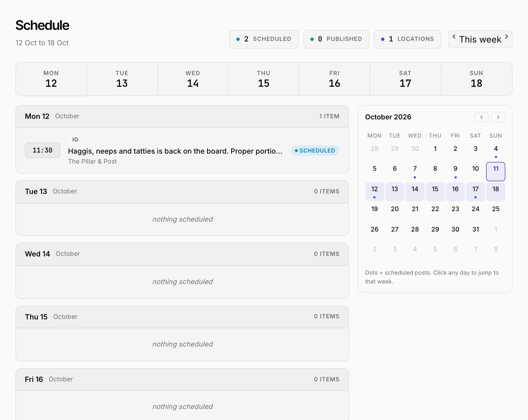Pick October 11 in the mini calendar

496,171
